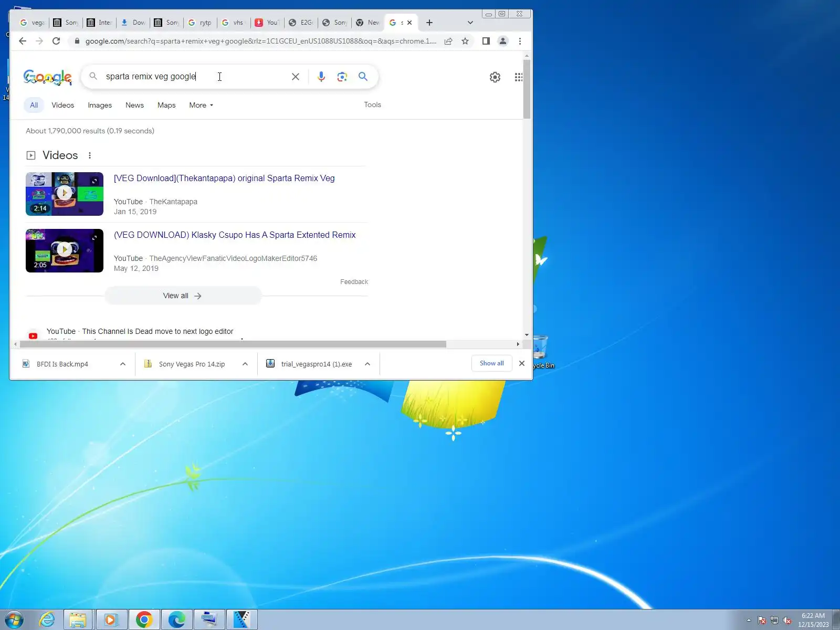Switch to the Videos search tab

click(62, 105)
